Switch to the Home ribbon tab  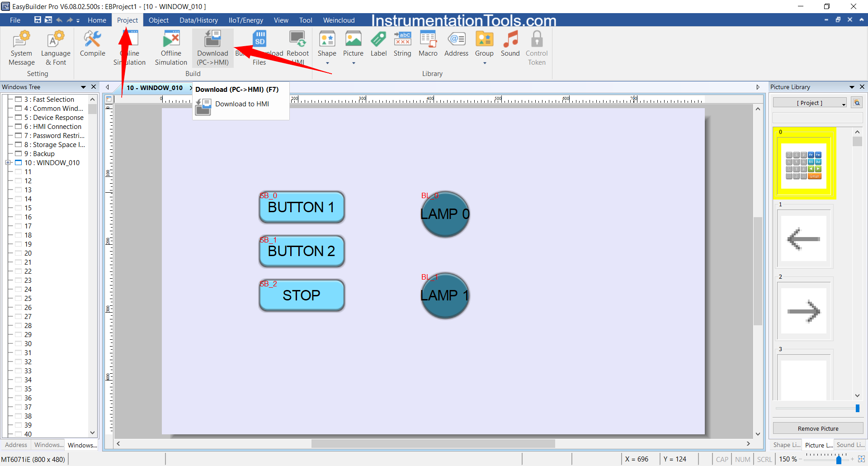[97, 20]
